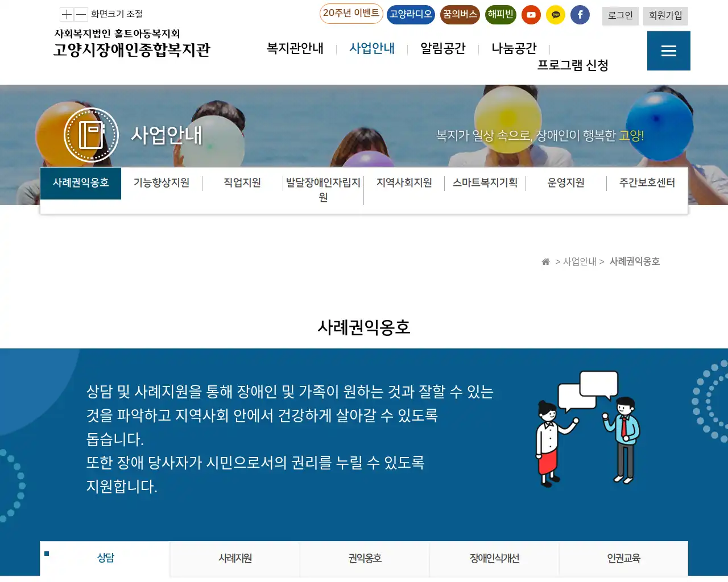Viewport: 728px width, 582px height.
Task: Click the two-people conversation illustration
Action: (588, 429)
